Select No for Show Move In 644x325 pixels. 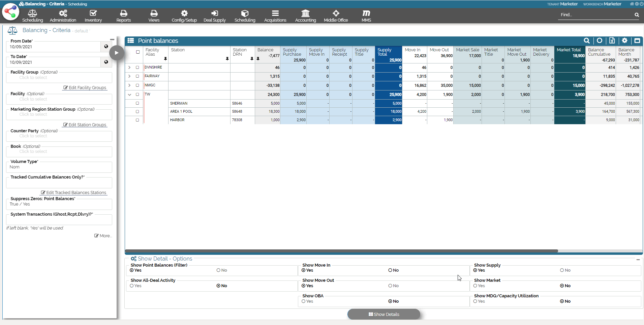point(390,270)
